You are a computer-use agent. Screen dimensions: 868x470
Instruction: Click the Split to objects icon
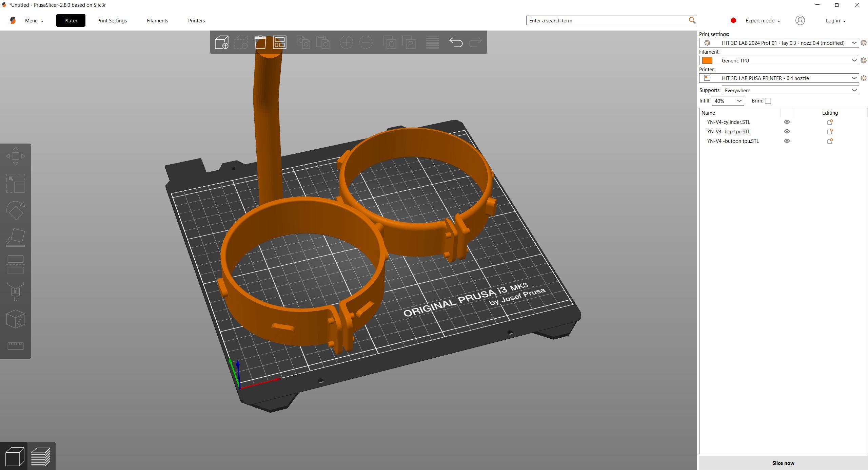point(389,42)
